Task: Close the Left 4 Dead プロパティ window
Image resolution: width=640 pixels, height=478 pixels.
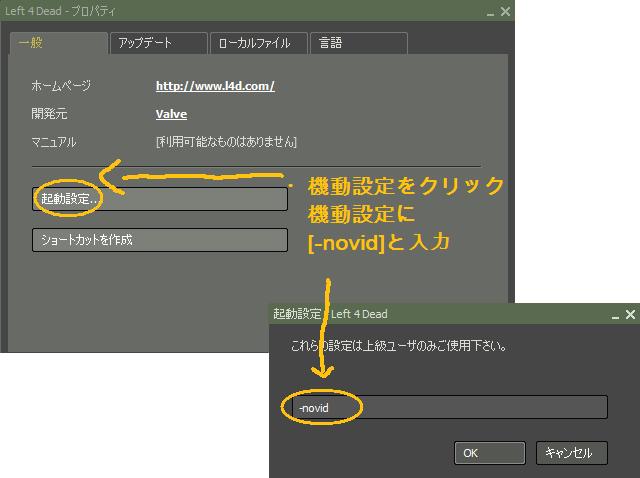Action: (x=505, y=11)
